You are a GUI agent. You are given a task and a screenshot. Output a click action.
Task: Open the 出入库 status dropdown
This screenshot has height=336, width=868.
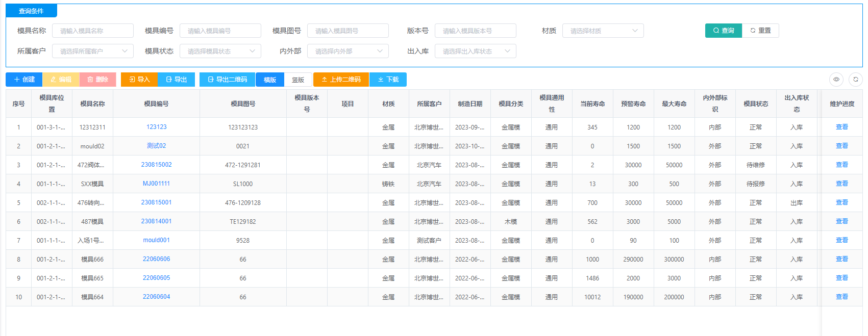tap(475, 51)
